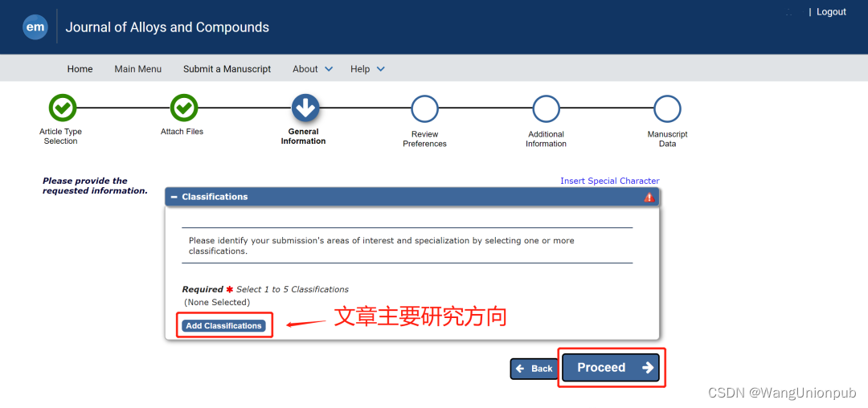
Task: Click the Additional Information step label
Action: 546,139
